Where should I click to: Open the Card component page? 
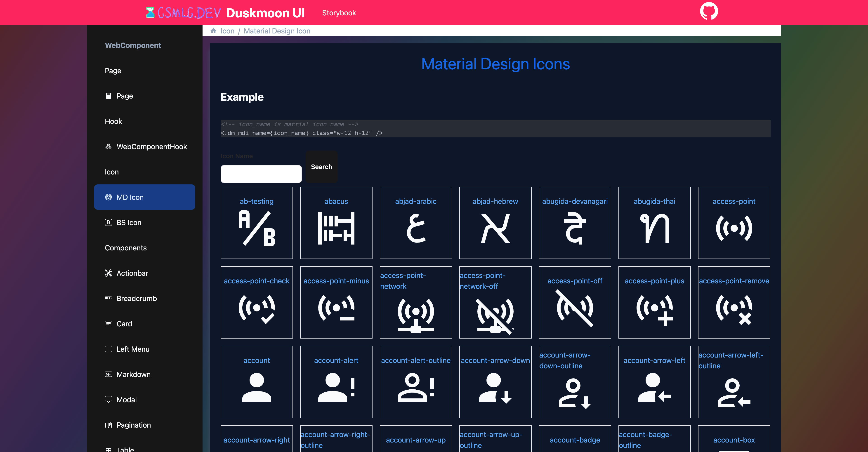point(145,324)
